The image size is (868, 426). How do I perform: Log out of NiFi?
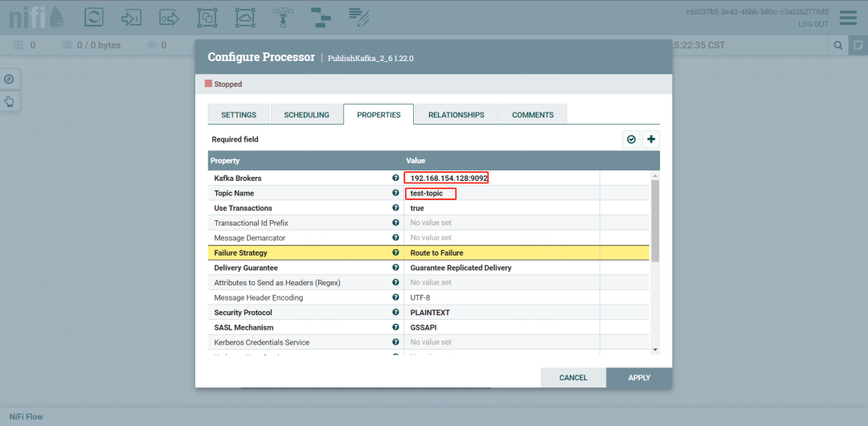point(813,24)
